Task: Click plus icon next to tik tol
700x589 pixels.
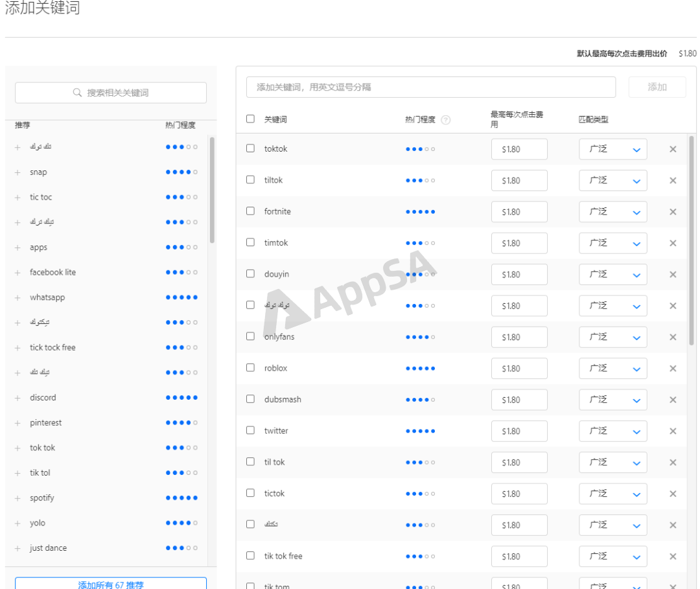Action: point(17,473)
